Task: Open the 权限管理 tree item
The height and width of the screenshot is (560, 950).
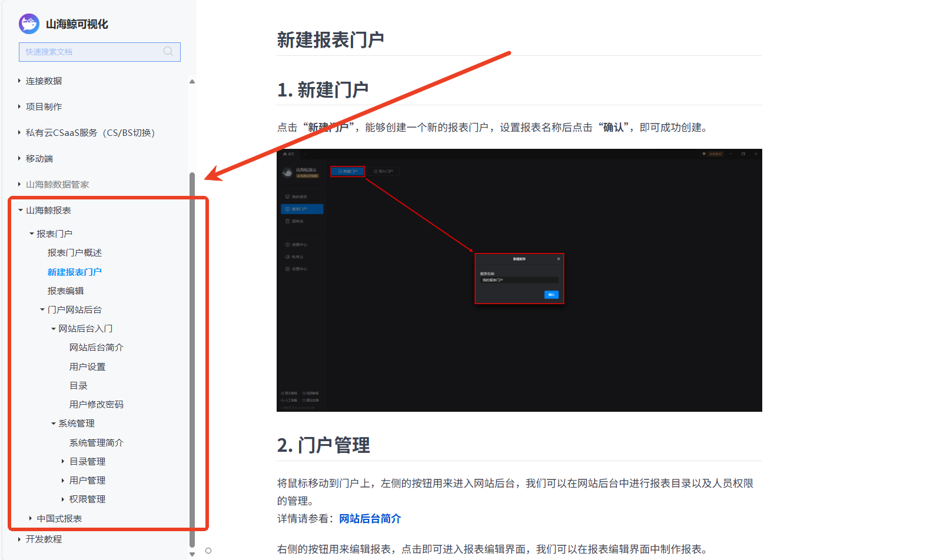Action: click(87, 499)
